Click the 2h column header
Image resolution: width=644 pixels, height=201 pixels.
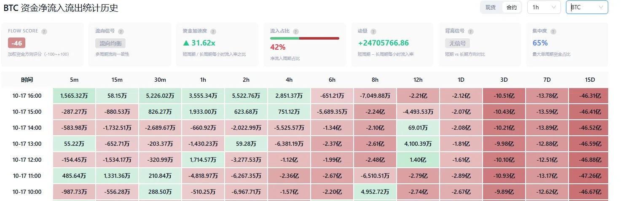[246, 80]
